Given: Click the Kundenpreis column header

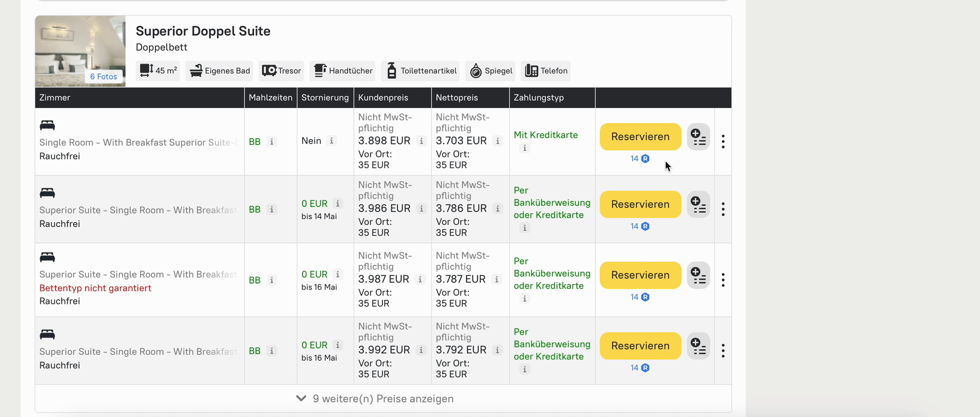Looking at the screenshot, I should tap(383, 98).
